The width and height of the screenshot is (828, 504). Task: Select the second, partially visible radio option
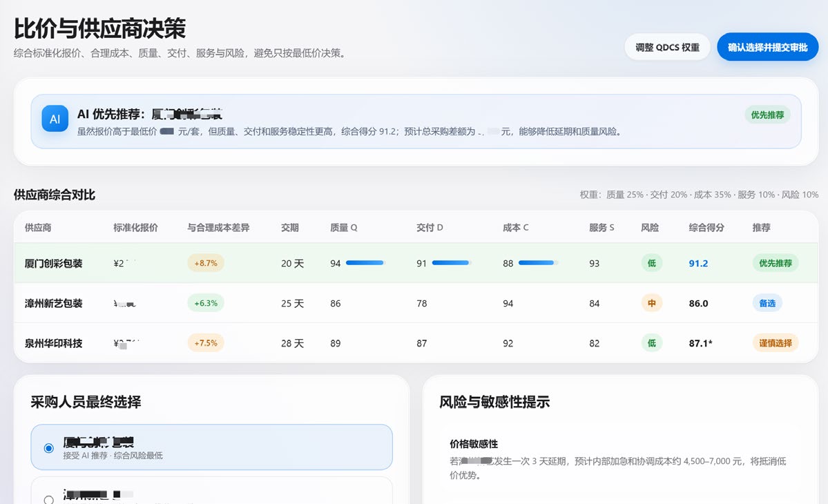click(x=48, y=499)
